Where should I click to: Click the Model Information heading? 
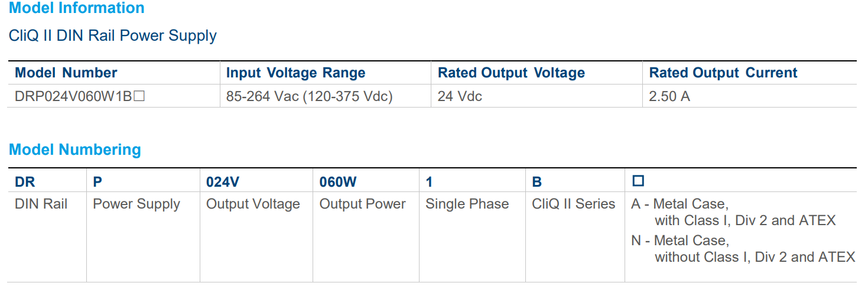pyautogui.click(x=77, y=8)
